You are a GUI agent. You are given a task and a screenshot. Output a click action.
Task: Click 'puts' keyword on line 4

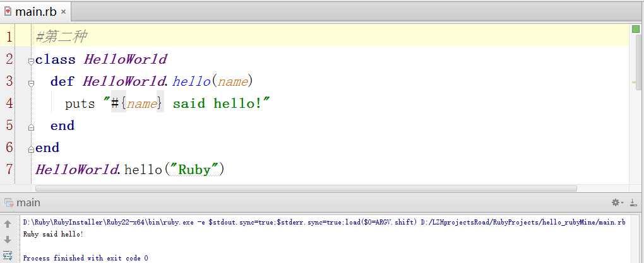pyautogui.click(x=80, y=103)
